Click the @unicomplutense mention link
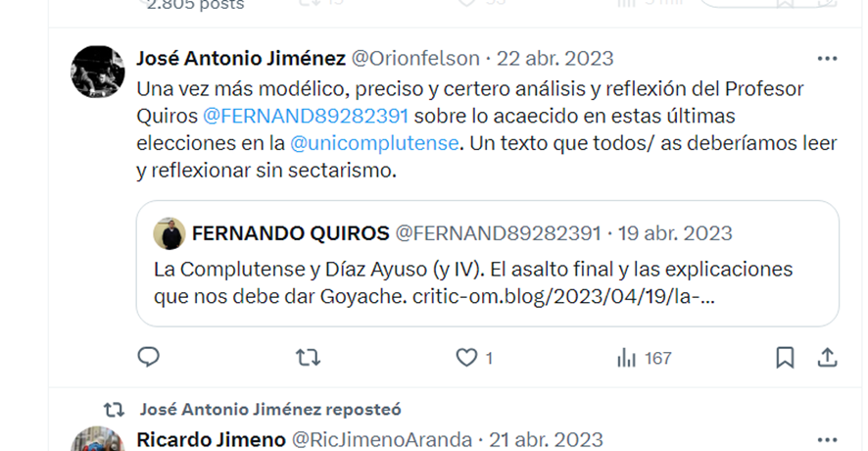 375,143
